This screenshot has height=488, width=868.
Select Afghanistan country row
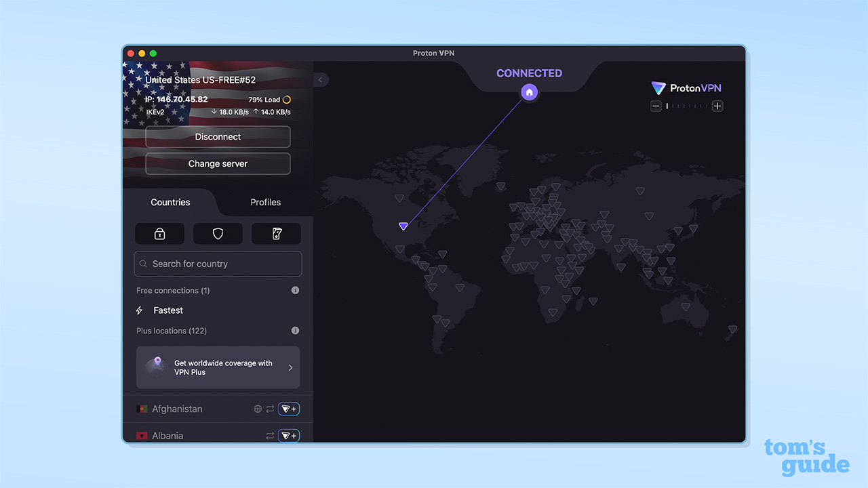click(218, 409)
